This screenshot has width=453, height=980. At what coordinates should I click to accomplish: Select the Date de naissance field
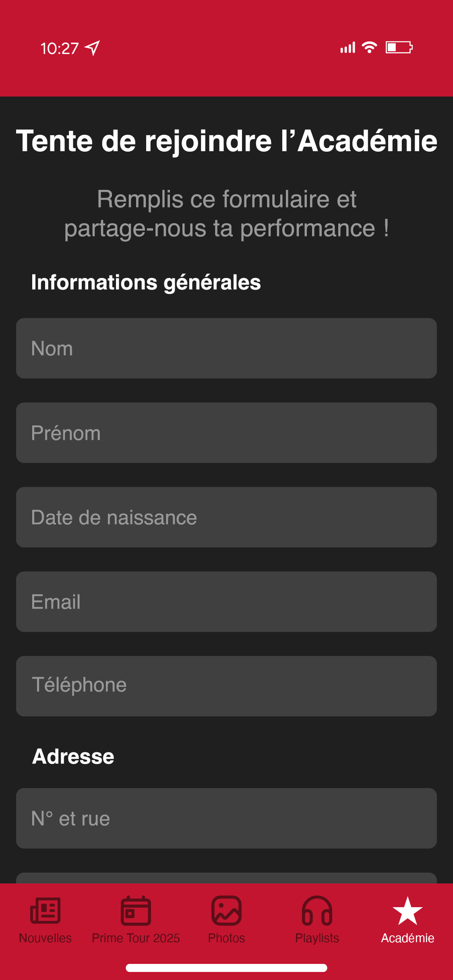226,517
